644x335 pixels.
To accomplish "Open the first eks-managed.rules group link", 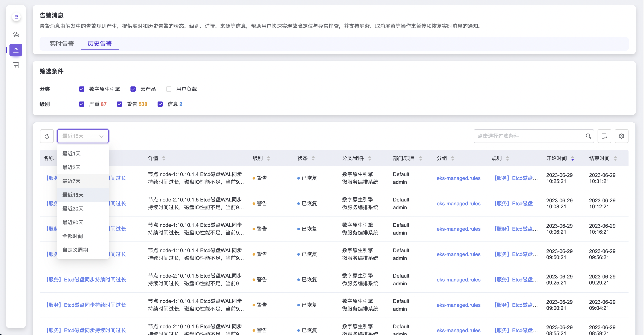I will point(458,178).
